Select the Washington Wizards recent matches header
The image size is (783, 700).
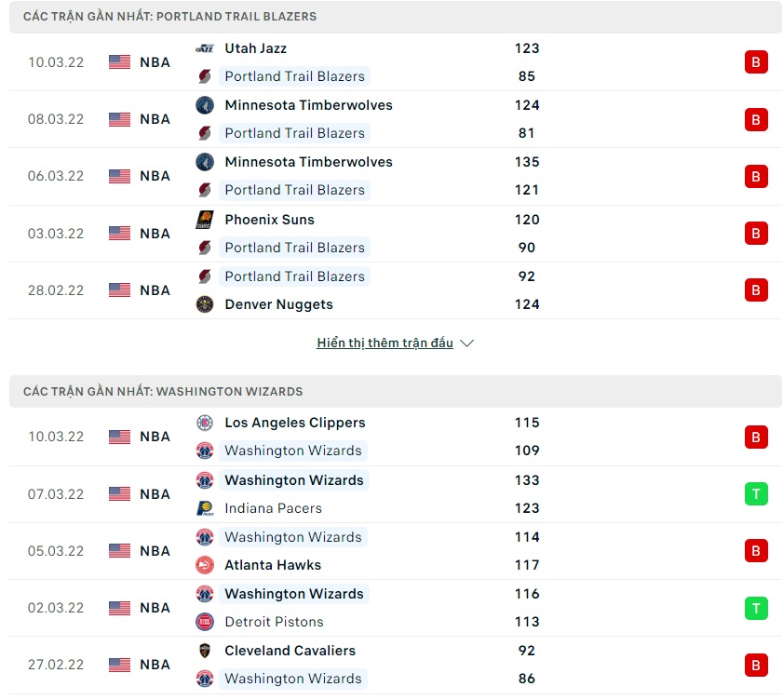click(163, 392)
